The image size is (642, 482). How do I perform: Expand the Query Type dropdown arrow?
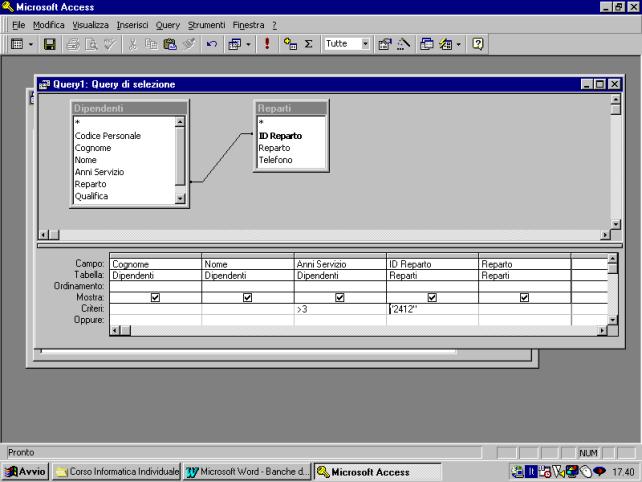249,44
